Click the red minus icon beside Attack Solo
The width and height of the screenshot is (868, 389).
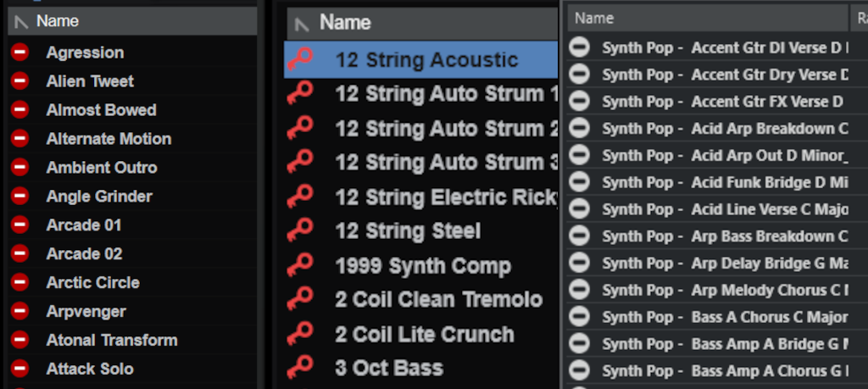pyautogui.click(x=19, y=369)
